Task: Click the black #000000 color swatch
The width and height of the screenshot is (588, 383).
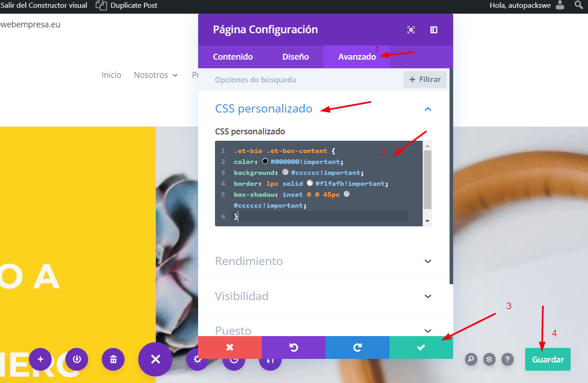Action: pyautogui.click(x=266, y=162)
